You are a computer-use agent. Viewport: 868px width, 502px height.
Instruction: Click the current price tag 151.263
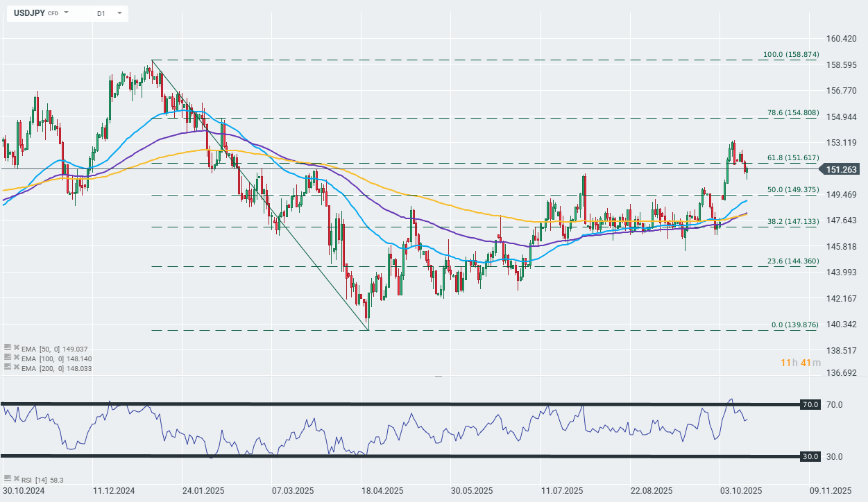pyautogui.click(x=841, y=169)
